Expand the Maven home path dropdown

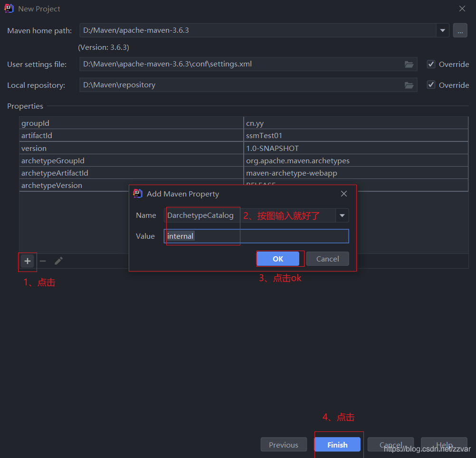tap(443, 30)
